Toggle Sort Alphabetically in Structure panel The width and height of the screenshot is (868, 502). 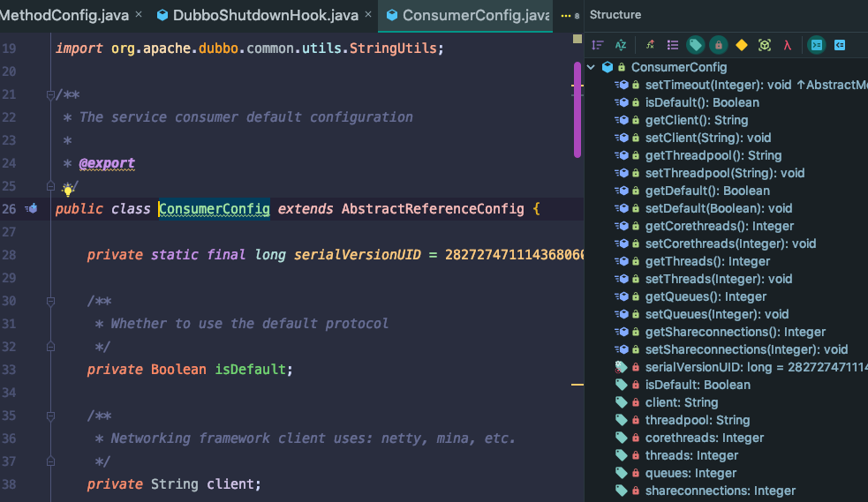(x=621, y=45)
